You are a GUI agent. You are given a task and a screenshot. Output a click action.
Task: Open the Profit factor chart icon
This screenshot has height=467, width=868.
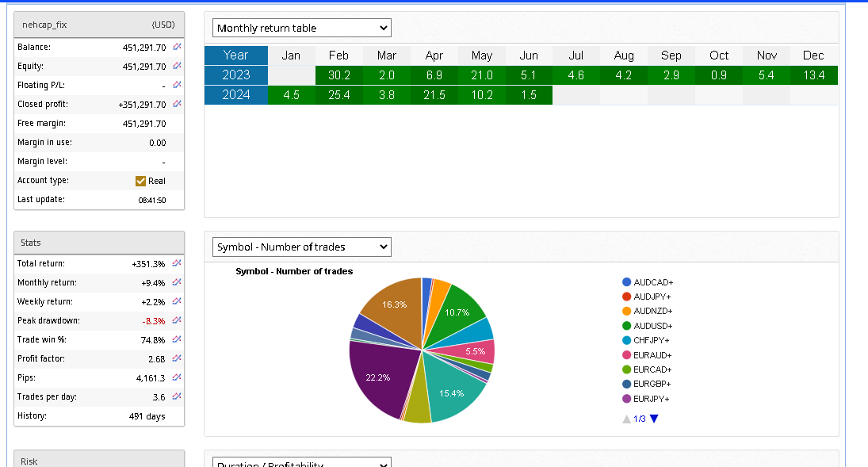click(x=176, y=358)
